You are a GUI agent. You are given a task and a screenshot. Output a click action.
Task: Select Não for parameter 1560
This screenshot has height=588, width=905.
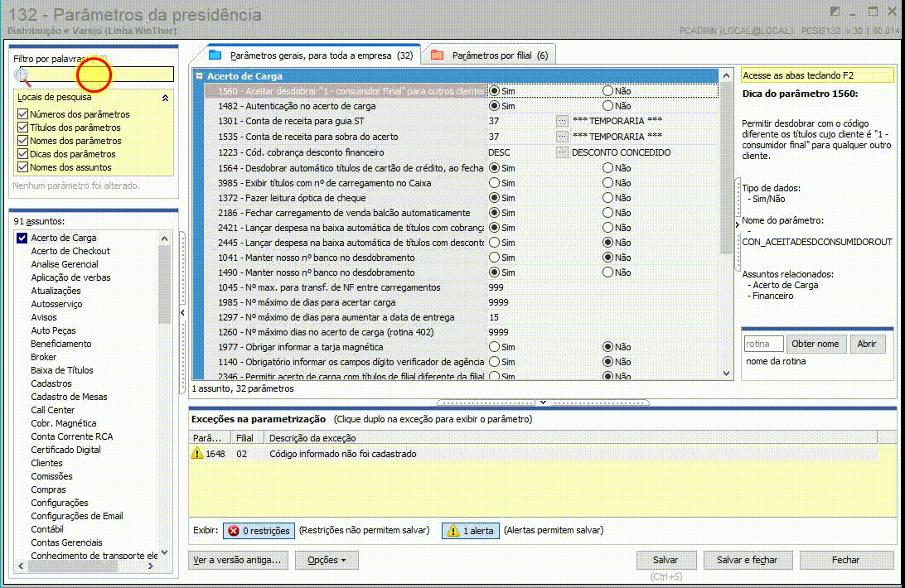click(x=607, y=91)
